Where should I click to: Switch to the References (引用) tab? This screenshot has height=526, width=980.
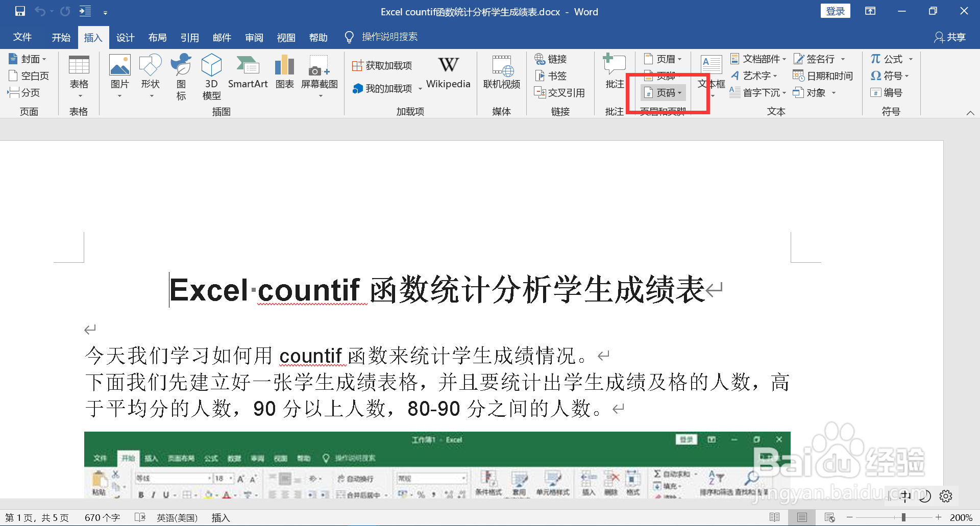[x=190, y=37]
